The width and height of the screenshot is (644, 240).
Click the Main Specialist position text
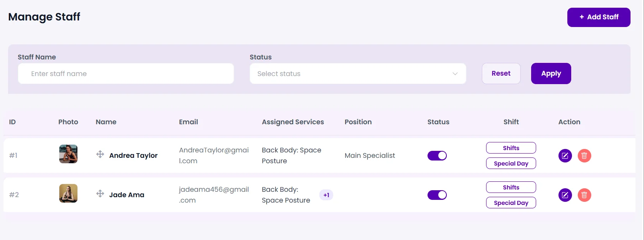(x=370, y=155)
